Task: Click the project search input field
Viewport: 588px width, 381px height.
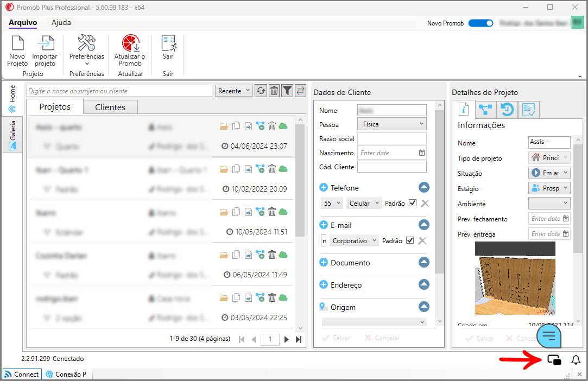Action: click(x=119, y=91)
